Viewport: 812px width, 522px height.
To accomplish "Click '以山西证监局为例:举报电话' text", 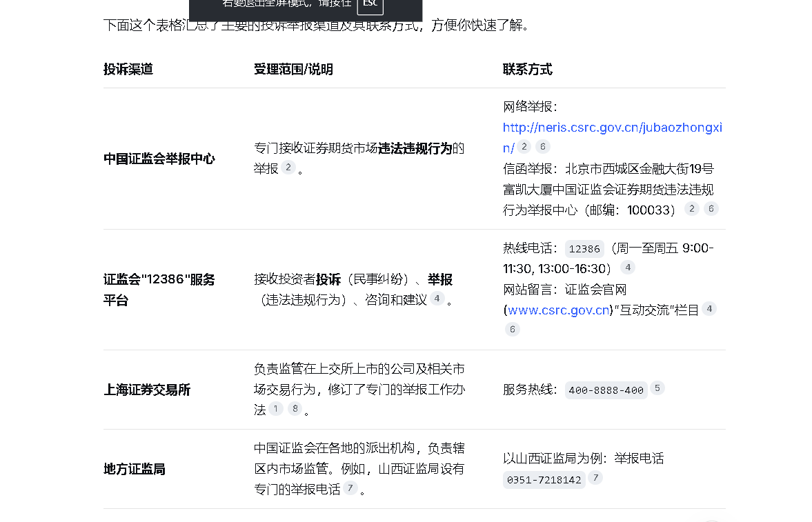I will click(x=583, y=459).
